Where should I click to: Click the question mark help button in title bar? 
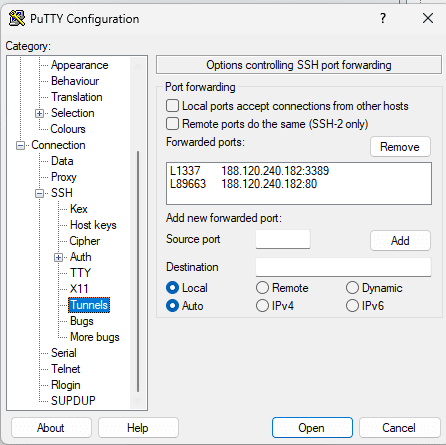(383, 18)
